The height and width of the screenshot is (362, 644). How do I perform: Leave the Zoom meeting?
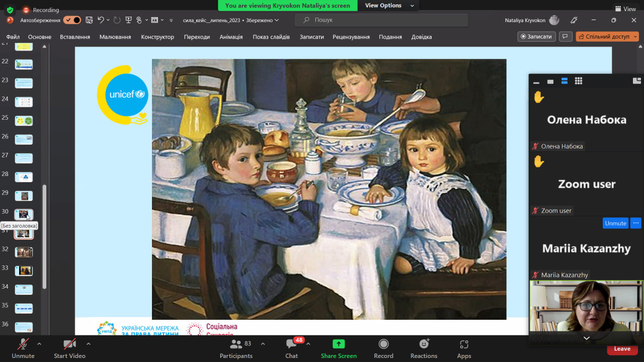click(622, 348)
